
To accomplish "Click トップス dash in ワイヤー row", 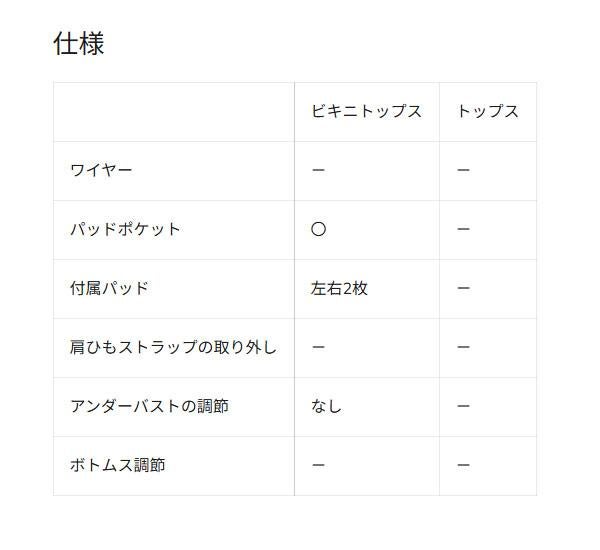I will click(463, 170).
